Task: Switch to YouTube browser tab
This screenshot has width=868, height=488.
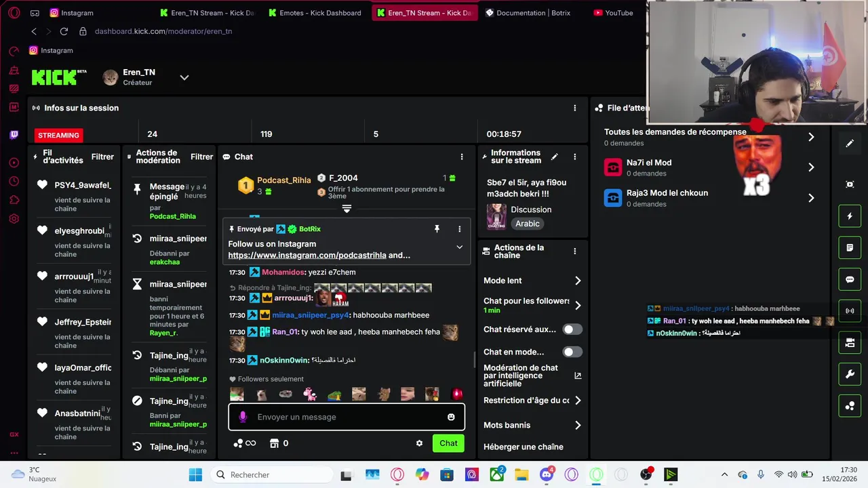Action: click(x=614, y=13)
